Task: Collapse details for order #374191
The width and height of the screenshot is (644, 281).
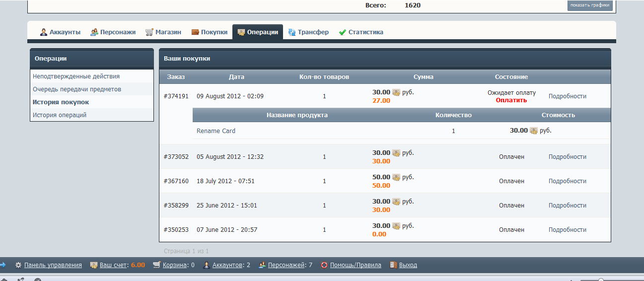Action: (x=567, y=96)
